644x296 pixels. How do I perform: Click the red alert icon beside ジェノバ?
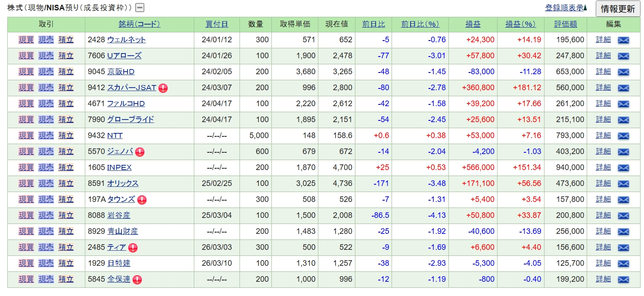coord(140,152)
